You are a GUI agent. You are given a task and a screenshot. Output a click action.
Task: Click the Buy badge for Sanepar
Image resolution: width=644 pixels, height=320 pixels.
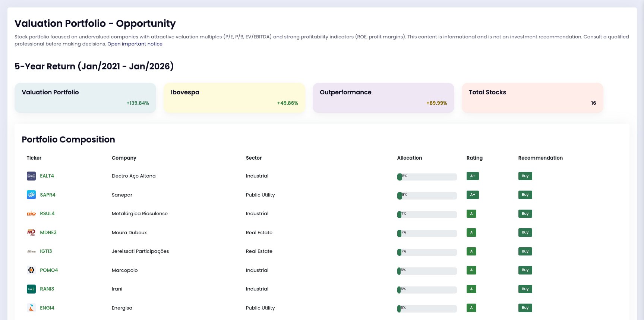click(525, 195)
